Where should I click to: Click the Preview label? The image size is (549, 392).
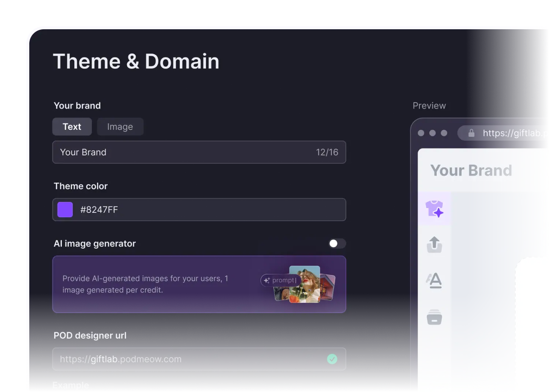429,106
